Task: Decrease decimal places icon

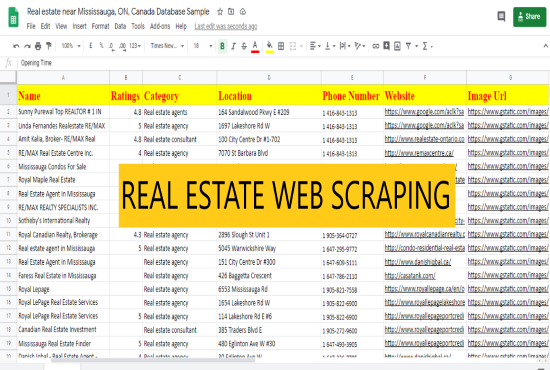Action: 112,46
